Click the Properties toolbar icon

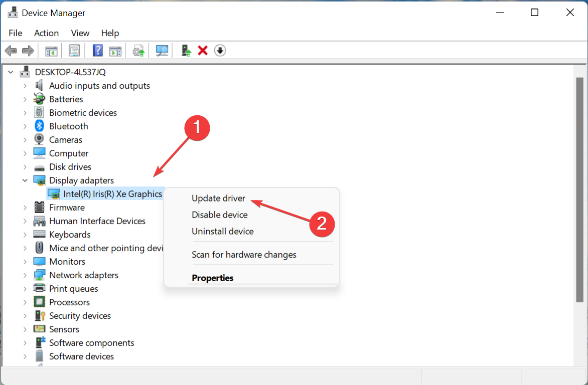[x=75, y=51]
